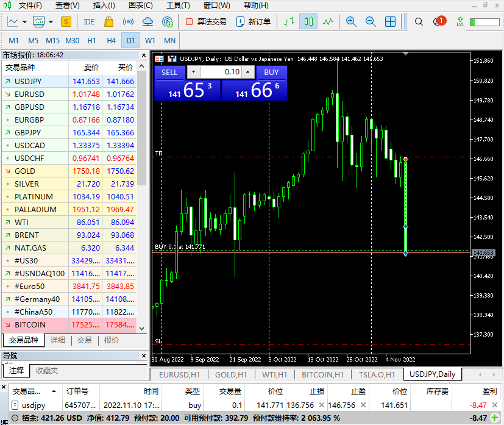Open the VPS cloud hosting icon
The height and width of the screenshot is (425, 504).
coord(147,22)
